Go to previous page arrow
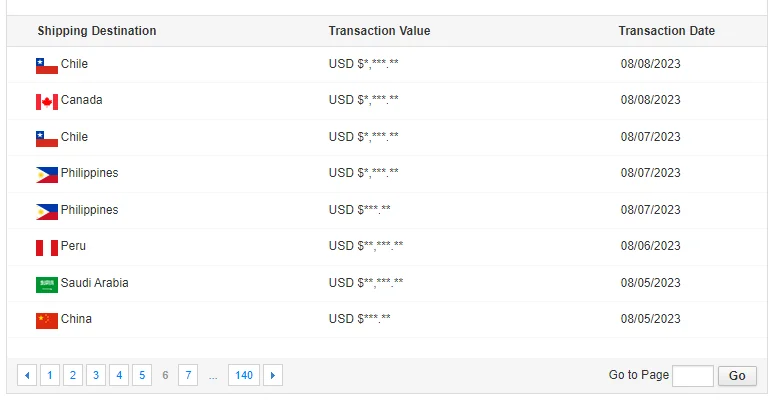Screen dimensions: 784x420 (x=27, y=376)
